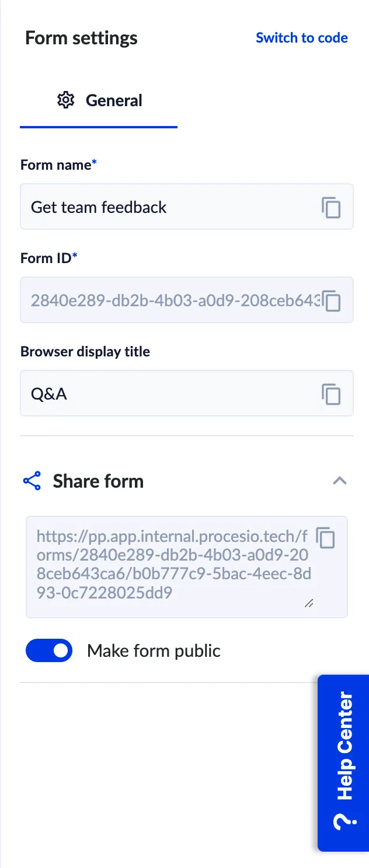Focus the Browser display title 'Q&A' field

(169, 394)
